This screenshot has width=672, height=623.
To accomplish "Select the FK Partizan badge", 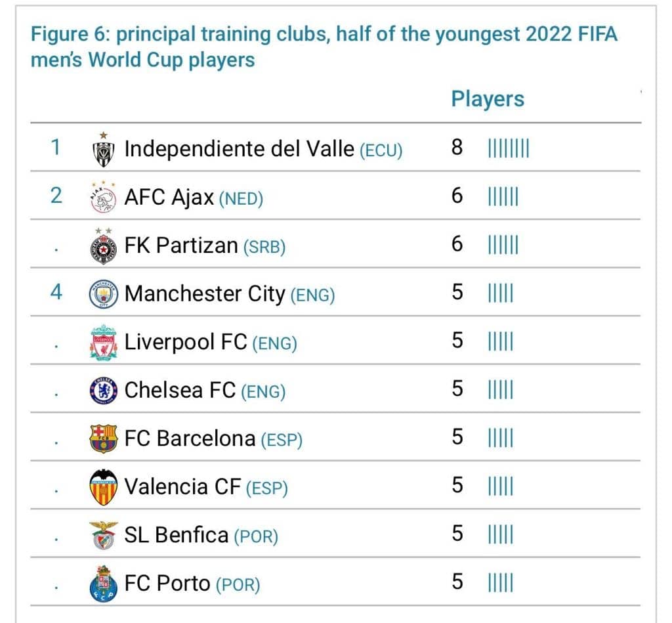I will tap(103, 246).
